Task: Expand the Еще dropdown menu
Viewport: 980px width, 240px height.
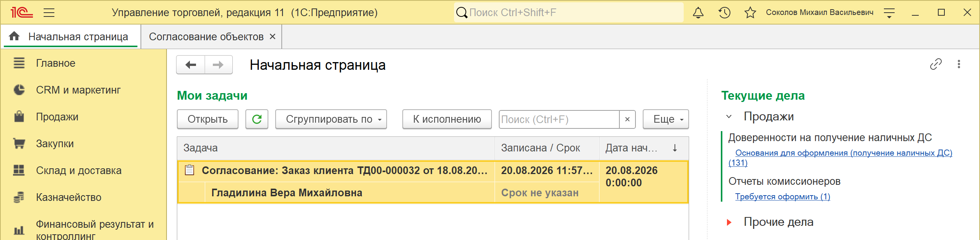Action: click(x=666, y=119)
